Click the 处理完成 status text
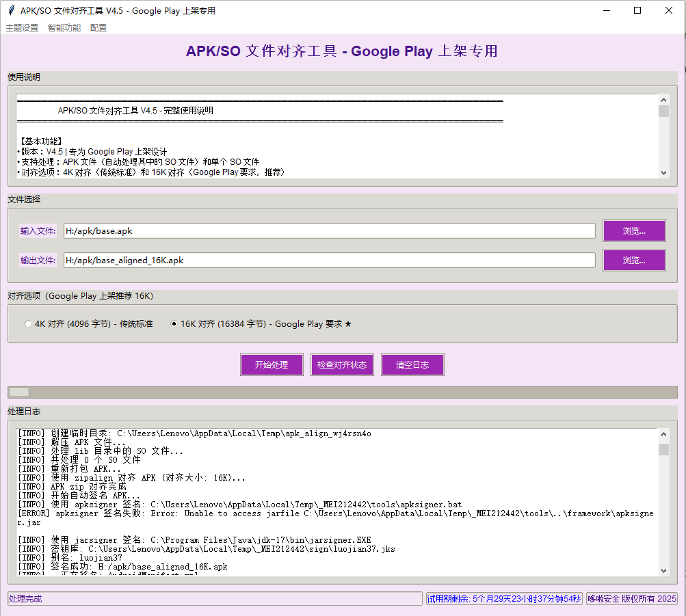Viewport: 686px width, 616px height. [25, 598]
